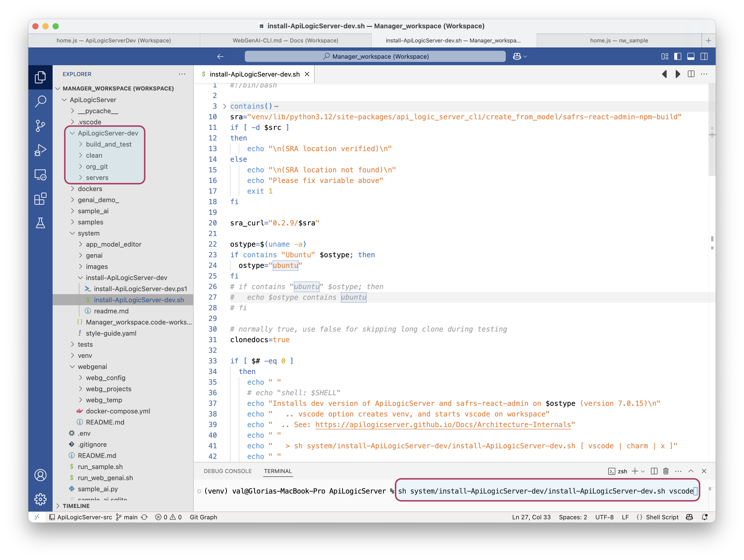Open docker-compose.yml in the explorer
Image resolution: width=744 pixels, height=560 pixels.
(118, 411)
